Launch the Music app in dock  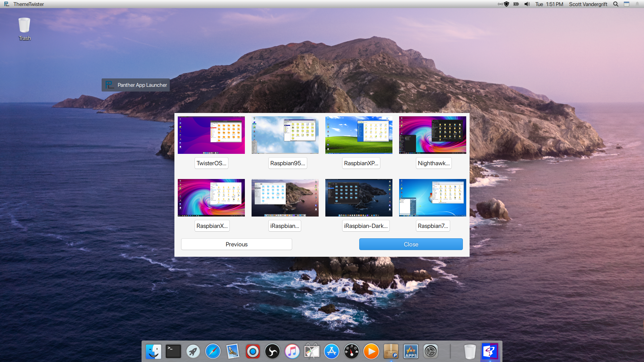pos(292,352)
